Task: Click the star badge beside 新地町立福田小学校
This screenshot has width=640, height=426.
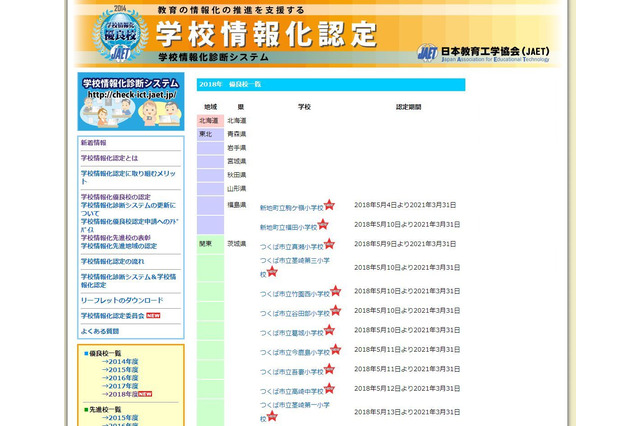Action: tap(323, 224)
